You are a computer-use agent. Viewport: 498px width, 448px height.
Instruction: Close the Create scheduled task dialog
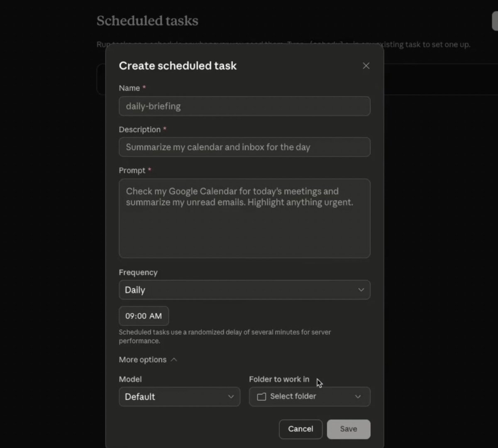pyautogui.click(x=366, y=66)
